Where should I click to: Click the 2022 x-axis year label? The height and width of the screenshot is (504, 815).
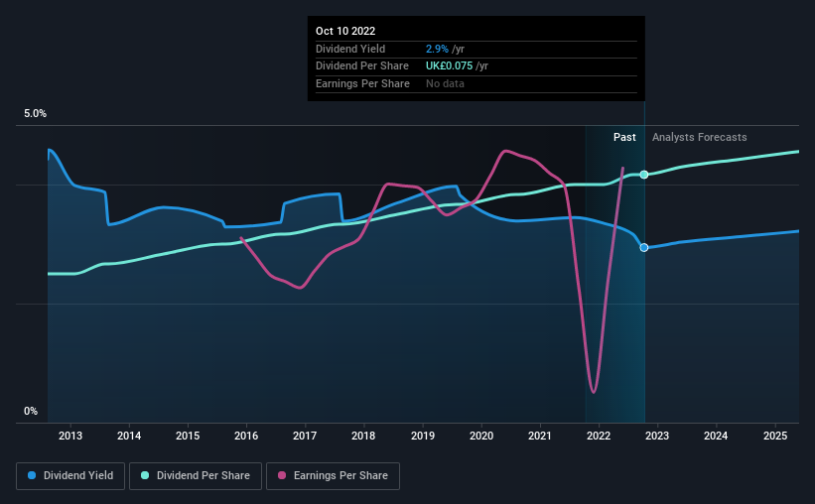pos(599,436)
